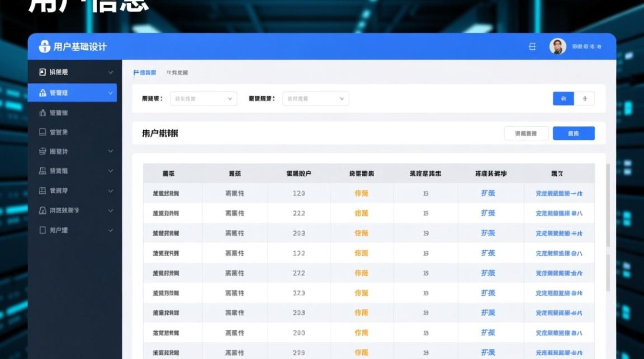Screen dimensions: 644x359
Task: Click the outlined white button left of the blue button
Action: (x=526, y=133)
